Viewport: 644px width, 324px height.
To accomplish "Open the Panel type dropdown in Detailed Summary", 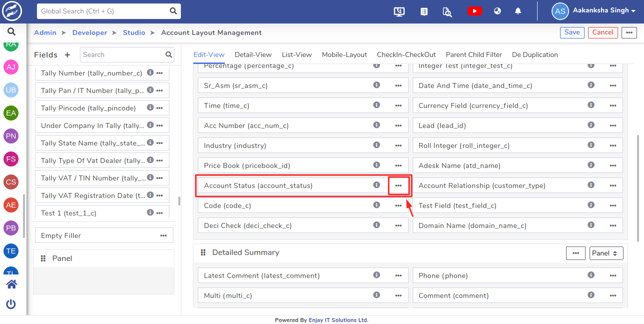I will click(x=606, y=253).
